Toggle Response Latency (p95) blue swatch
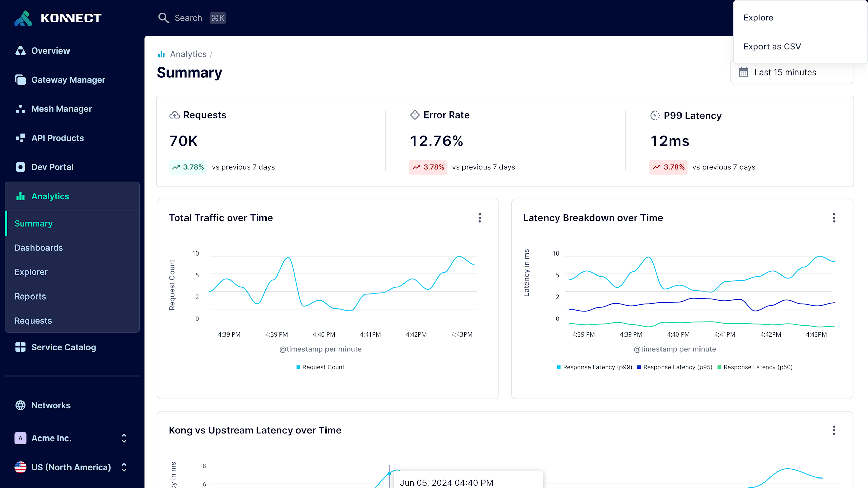The image size is (868, 488). click(639, 367)
